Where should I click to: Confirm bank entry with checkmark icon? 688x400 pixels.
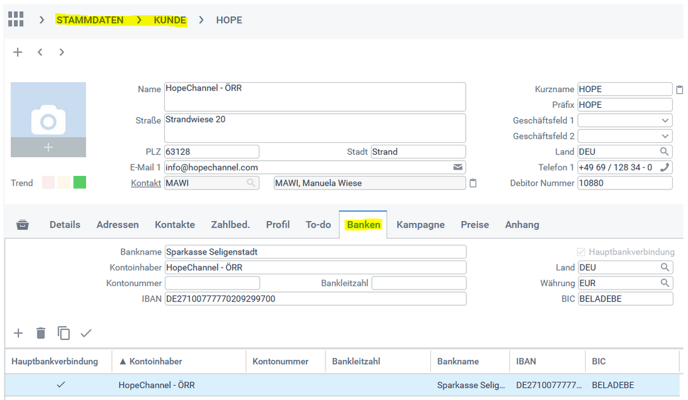tap(86, 333)
